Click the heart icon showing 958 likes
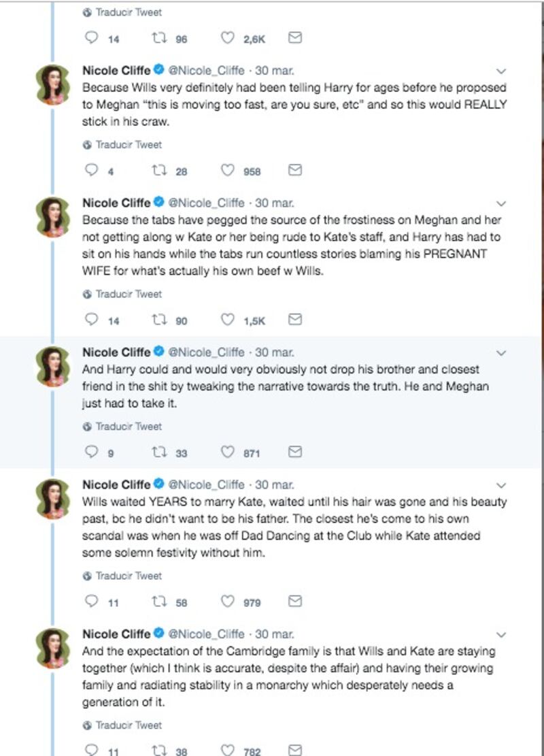The image size is (544, 756). (227, 169)
